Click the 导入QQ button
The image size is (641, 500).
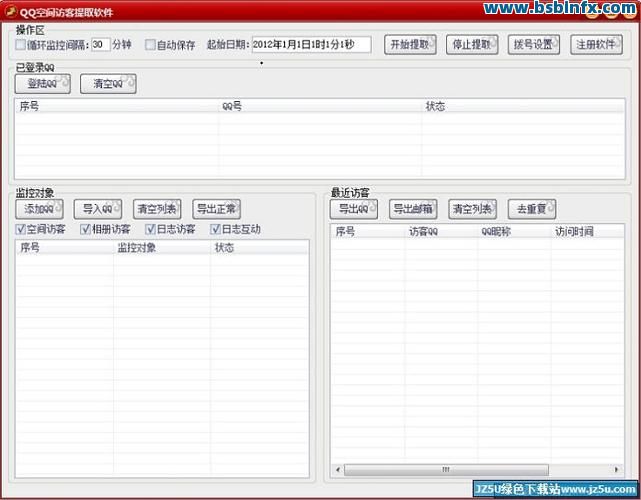point(98,209)
